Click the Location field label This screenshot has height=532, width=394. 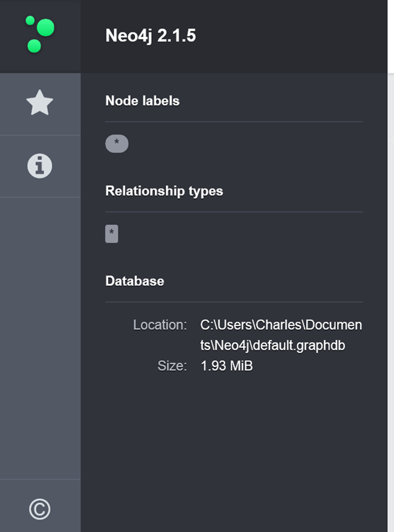pos(160,325)
